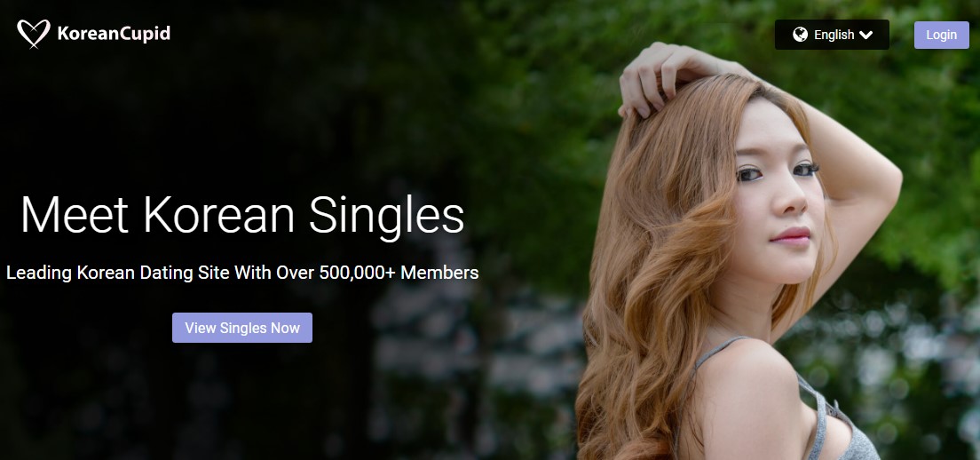This screenshot has width=980, height=460.
Task: Open the English language dropdown
Action: (x=832, y=35)
